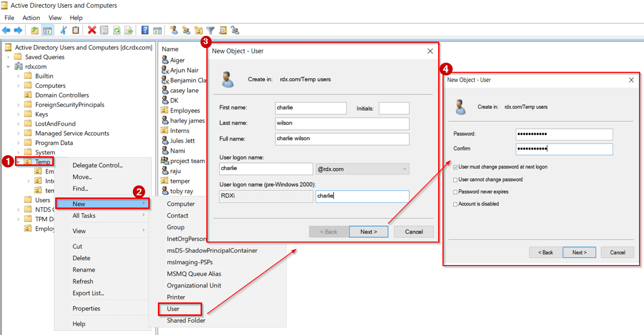Click the Find objects magnifier toolbar icon
Viewport: 644px width, 335px height.
[x=222, y=30]
